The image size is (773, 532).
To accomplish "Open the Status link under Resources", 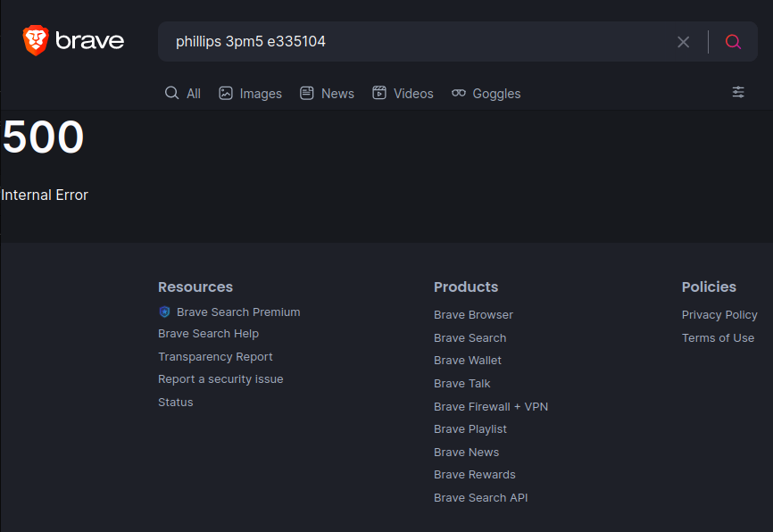I will (x=176, y=403).
